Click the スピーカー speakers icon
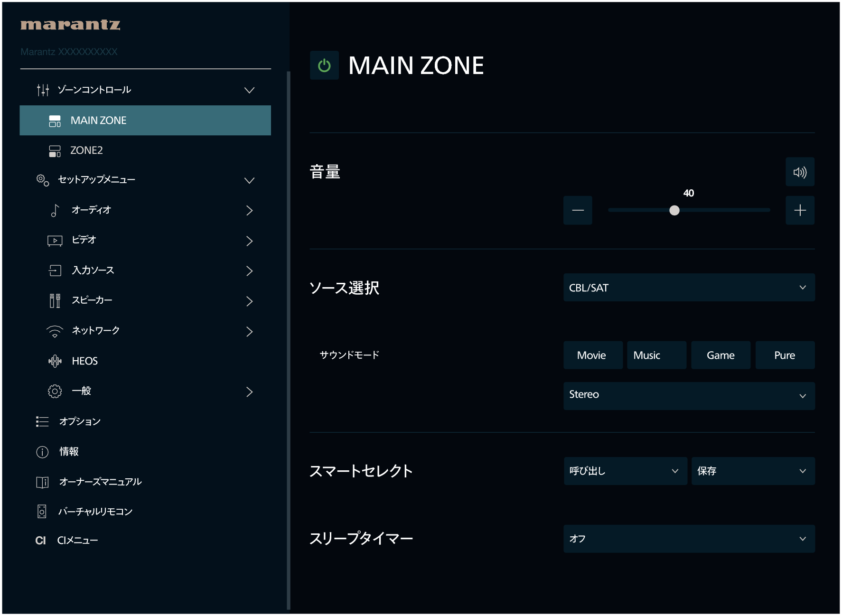 pyautogui.click(x=55, y=300)
